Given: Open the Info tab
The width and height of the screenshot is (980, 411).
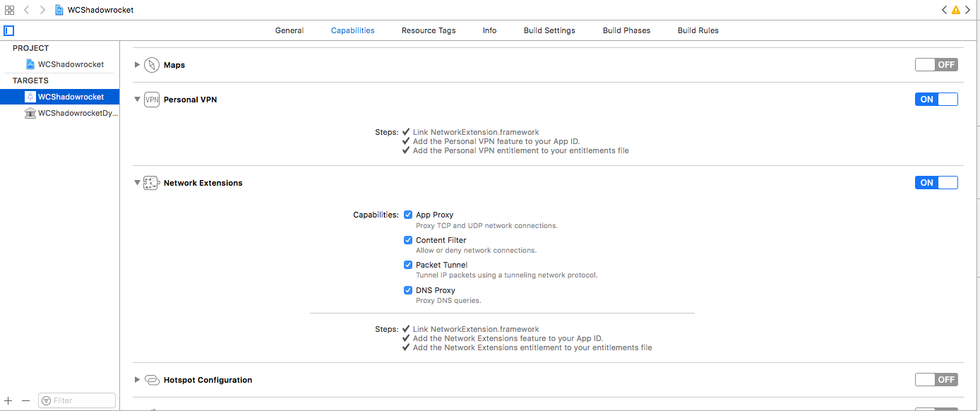Looking at the screenshot, I should 489,30.
